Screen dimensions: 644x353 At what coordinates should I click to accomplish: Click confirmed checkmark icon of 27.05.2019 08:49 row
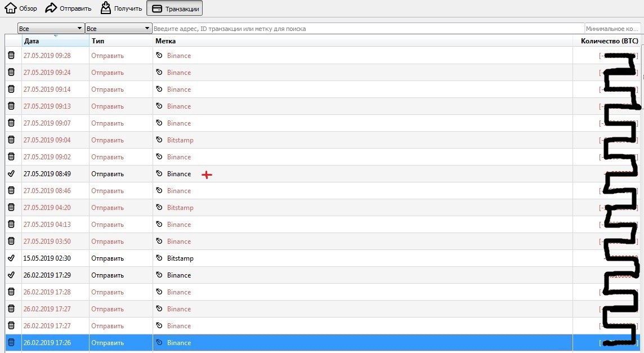tap(11, 173)
